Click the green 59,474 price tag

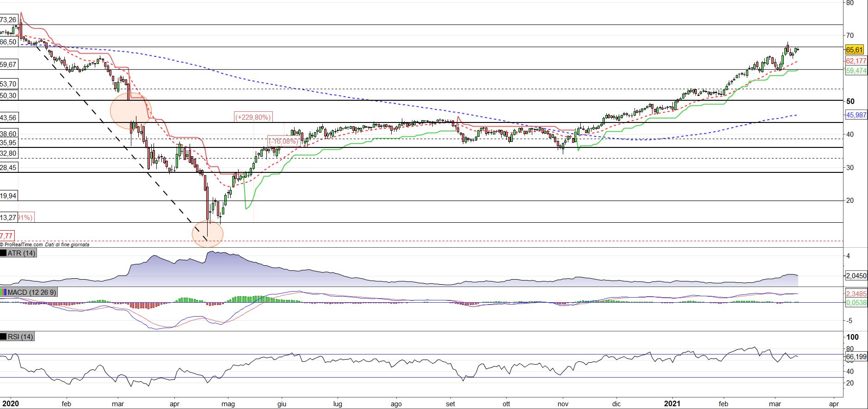click(x=856, y=71)
